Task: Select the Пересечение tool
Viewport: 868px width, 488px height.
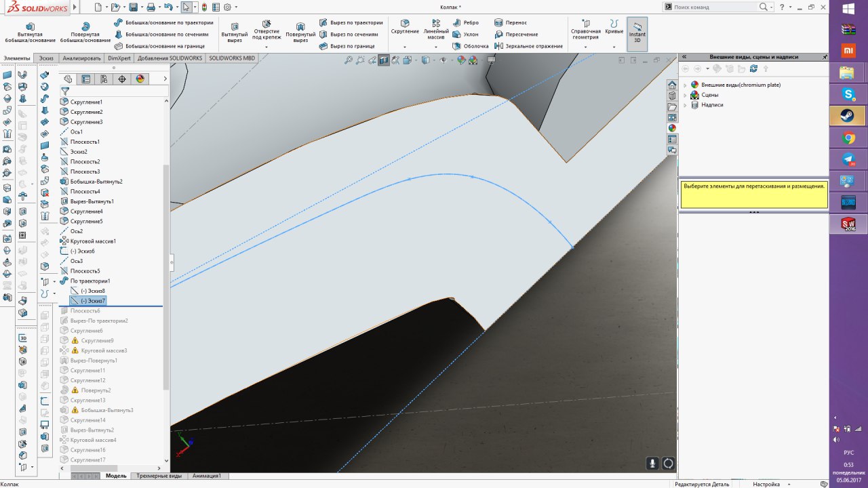Action: 516,34
